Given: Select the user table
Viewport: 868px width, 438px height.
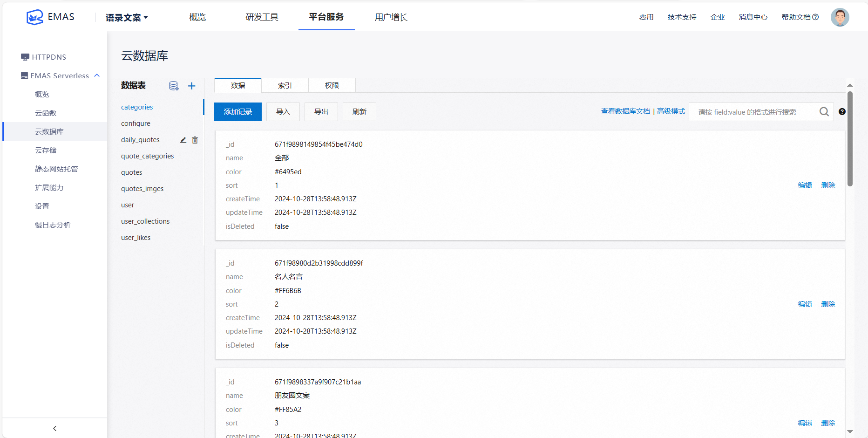Looking at the screenshot, I should coord(128,205).
